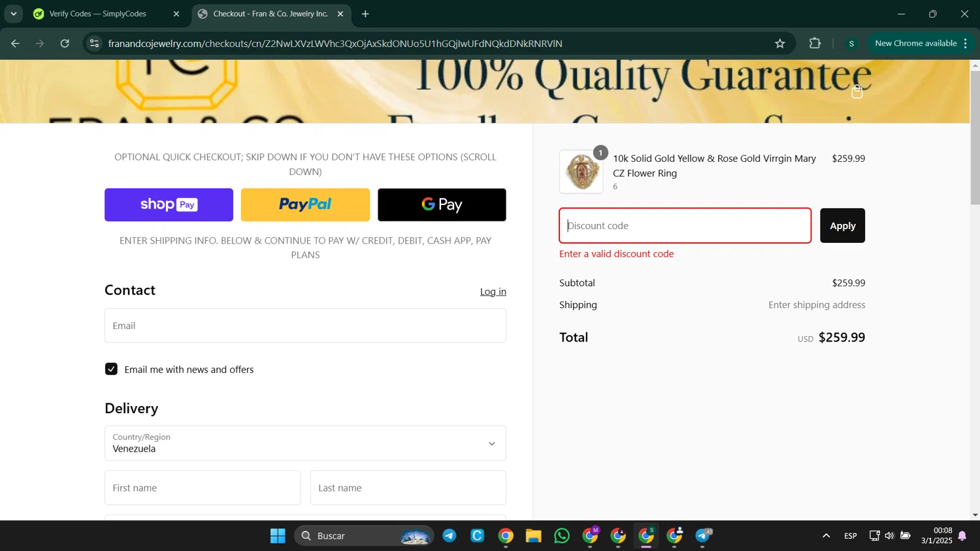The image size is (980, 551).
Task: Click the ring product thumbnail
Action: pyautogui.click(x=581, y=172)
